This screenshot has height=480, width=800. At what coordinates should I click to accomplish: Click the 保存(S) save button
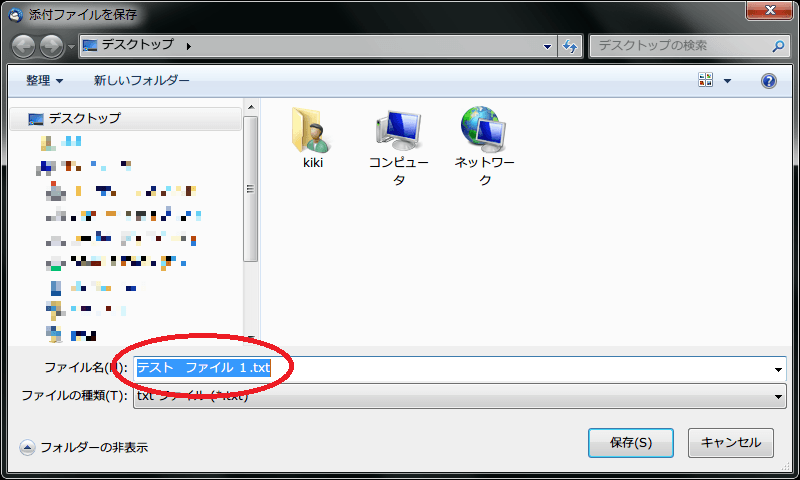click(x=631, y=442)
